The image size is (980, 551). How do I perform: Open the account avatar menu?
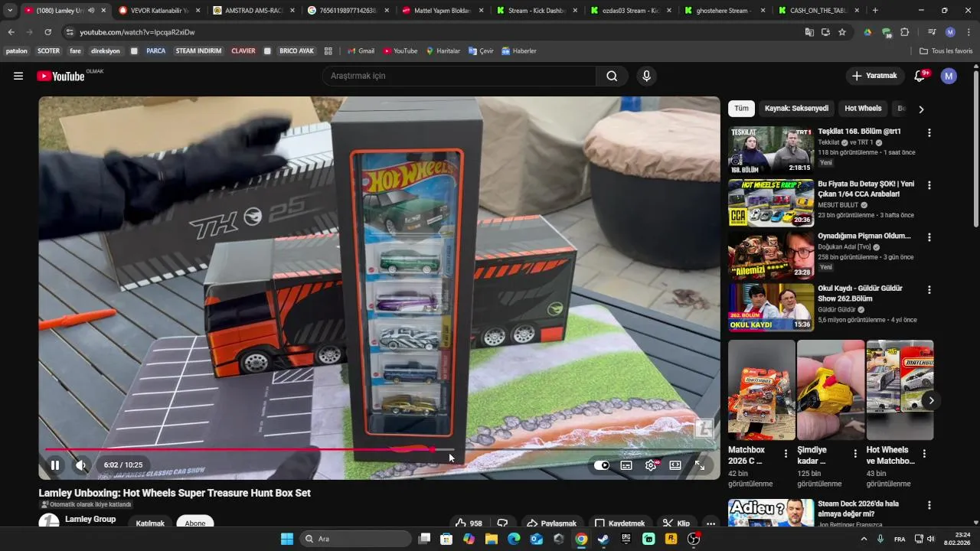pyautogui.click(x=949, y=76)
